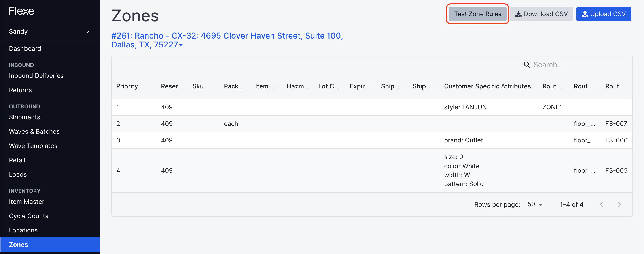Click 'style: TANJUN' cell
The width and height of the screenshot is (644, 254).
(x=465, y=107)
